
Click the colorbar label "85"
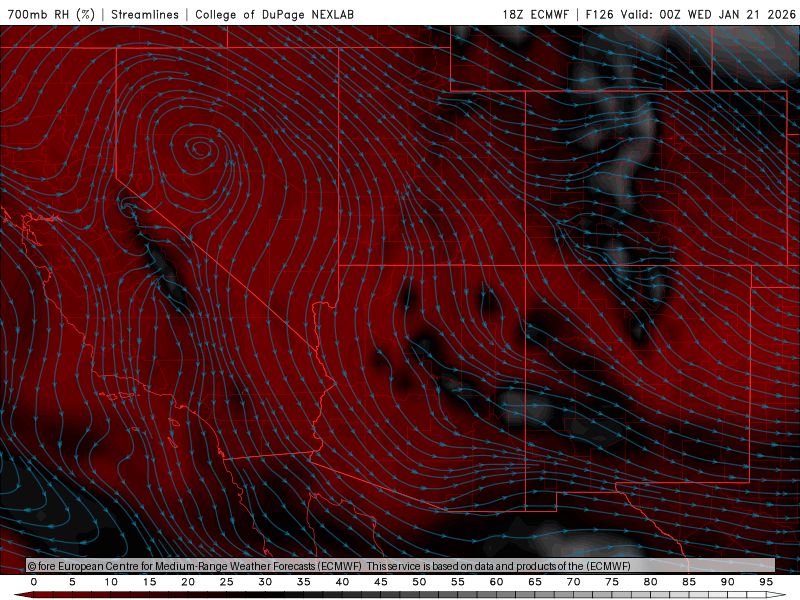(x=689, y=582)
